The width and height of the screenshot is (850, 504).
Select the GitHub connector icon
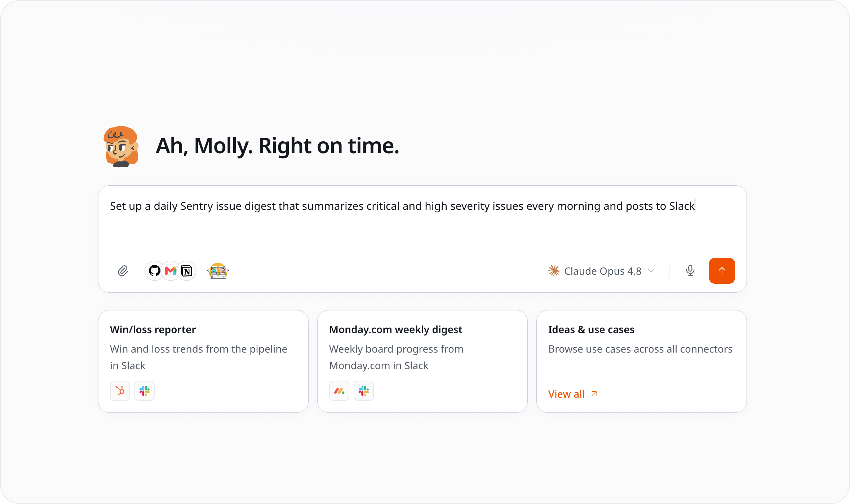click(x=154, y=271)
